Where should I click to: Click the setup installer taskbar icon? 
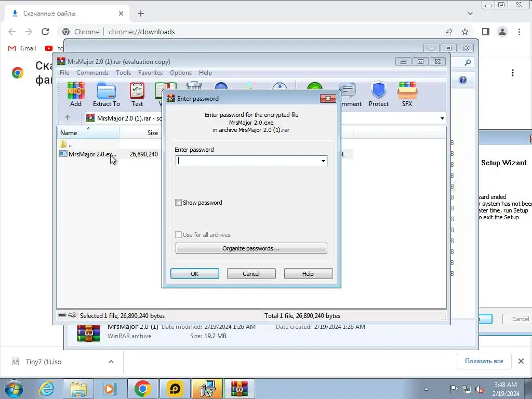[x=207, y=389]
